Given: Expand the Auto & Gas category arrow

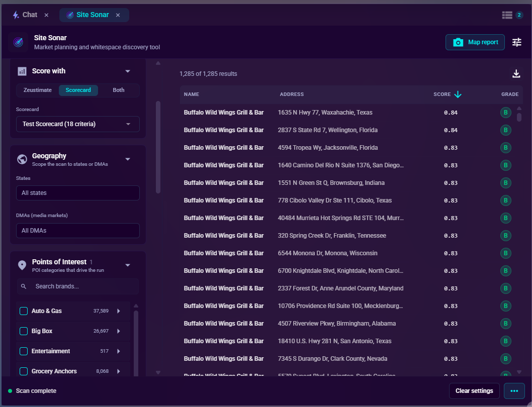Looking at the screenshot, I should [118, 311].
